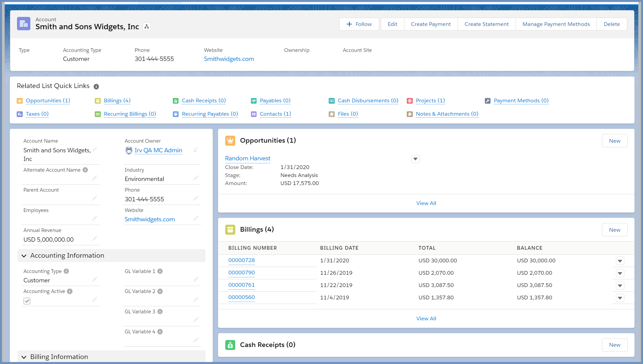Click the Billings related list icon
643x364 pixels.
tap(230, 230)
